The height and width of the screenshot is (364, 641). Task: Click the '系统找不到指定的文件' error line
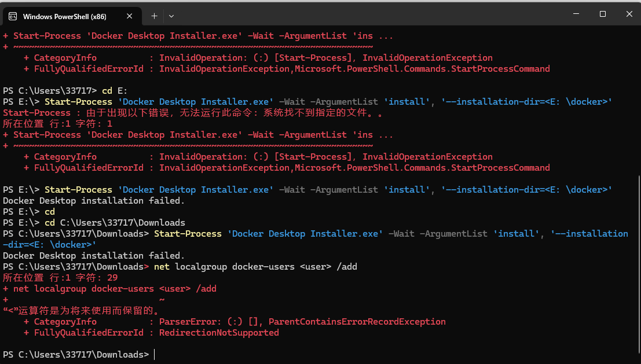tap(193, 113)
